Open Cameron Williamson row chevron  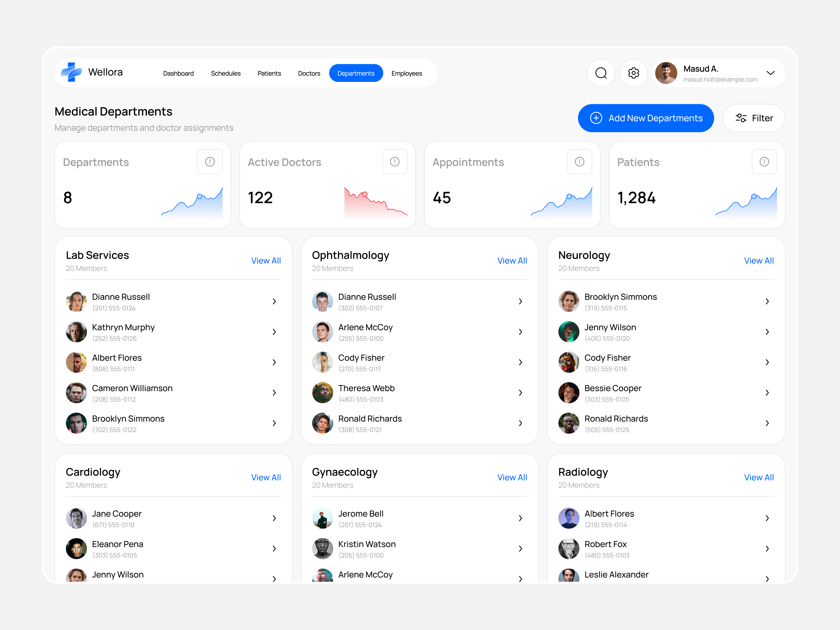click(x=274, y=393)
